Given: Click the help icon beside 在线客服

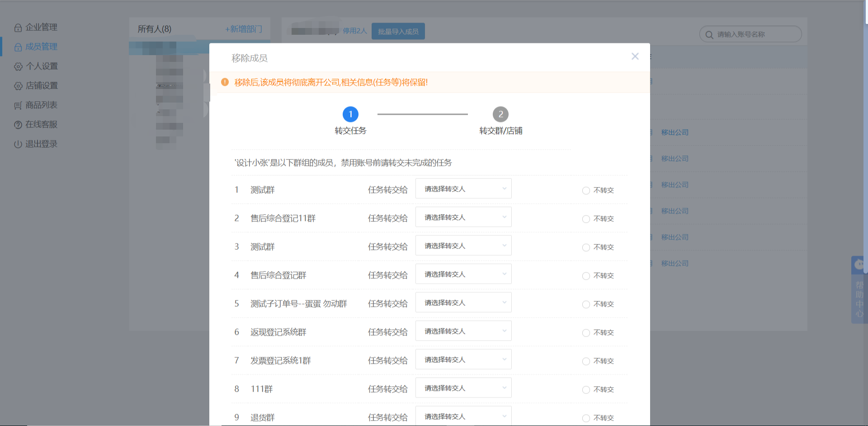Looking at the screenshot, I should pos(18,125).
